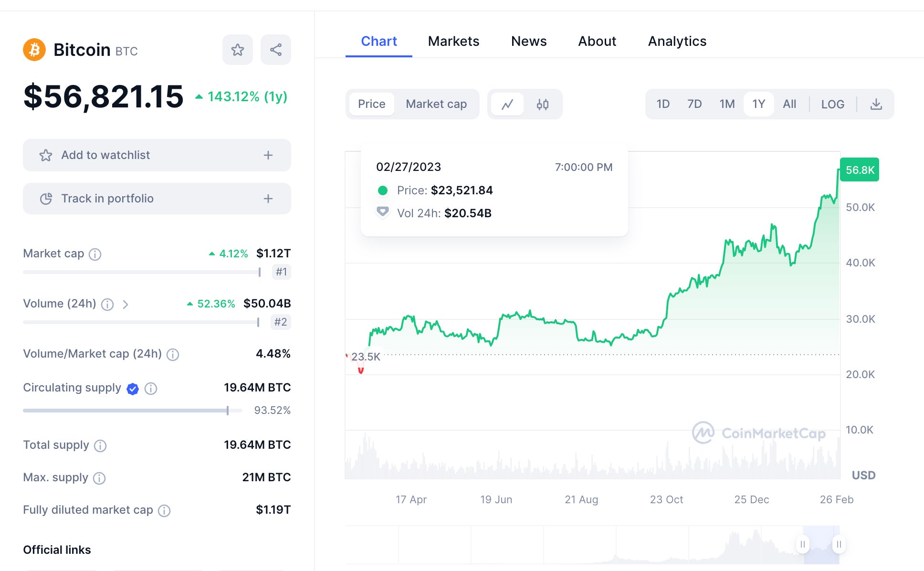
Task: Click the star favorite icon beside Bitcoin
Action: [237, 50]
